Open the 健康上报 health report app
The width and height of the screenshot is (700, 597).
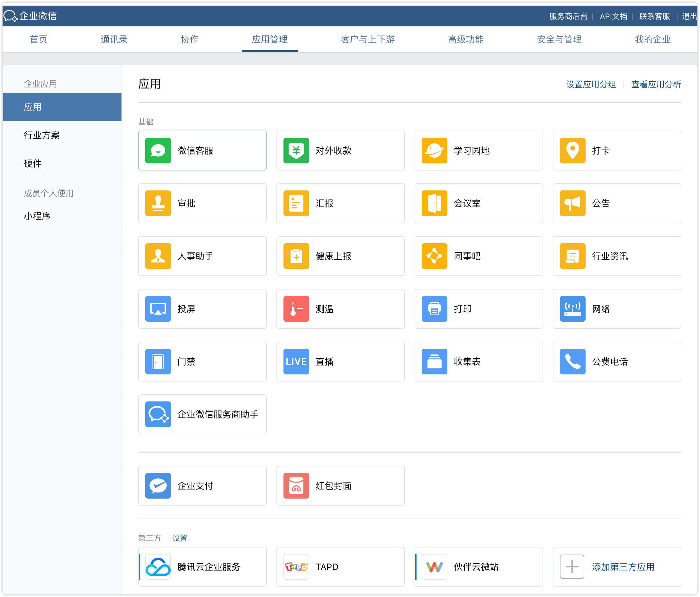click(x=340, y=256)
